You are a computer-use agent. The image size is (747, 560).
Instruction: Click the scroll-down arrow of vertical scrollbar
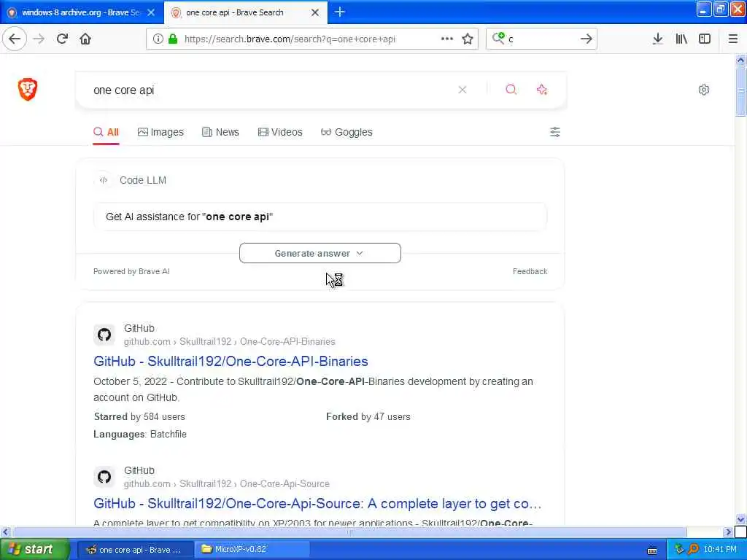(x=740, y=519)
